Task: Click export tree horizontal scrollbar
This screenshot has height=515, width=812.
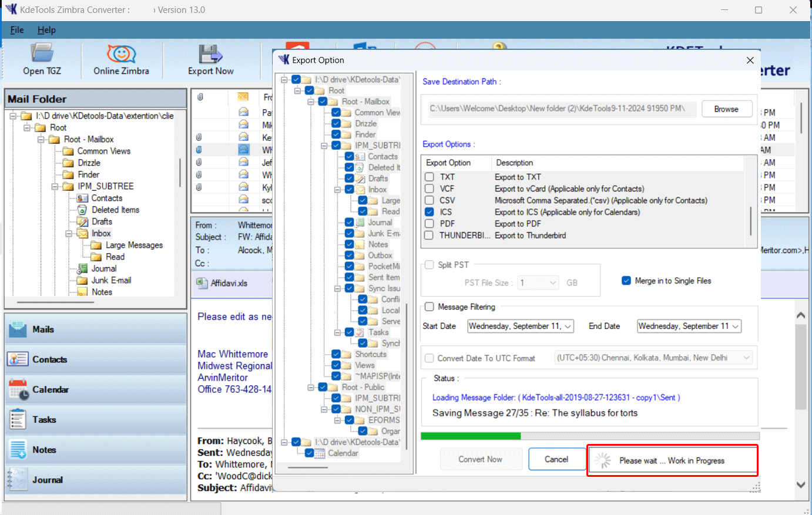Action: coord(308,468)
